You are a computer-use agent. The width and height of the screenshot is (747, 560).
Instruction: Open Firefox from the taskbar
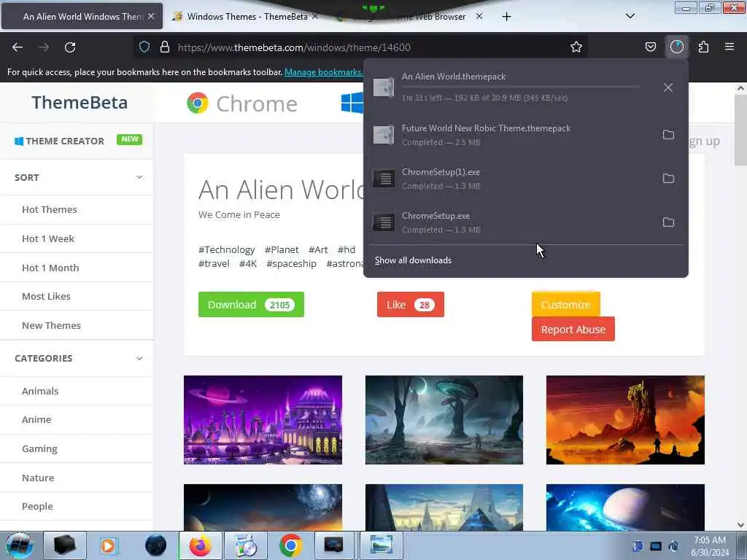200,545
